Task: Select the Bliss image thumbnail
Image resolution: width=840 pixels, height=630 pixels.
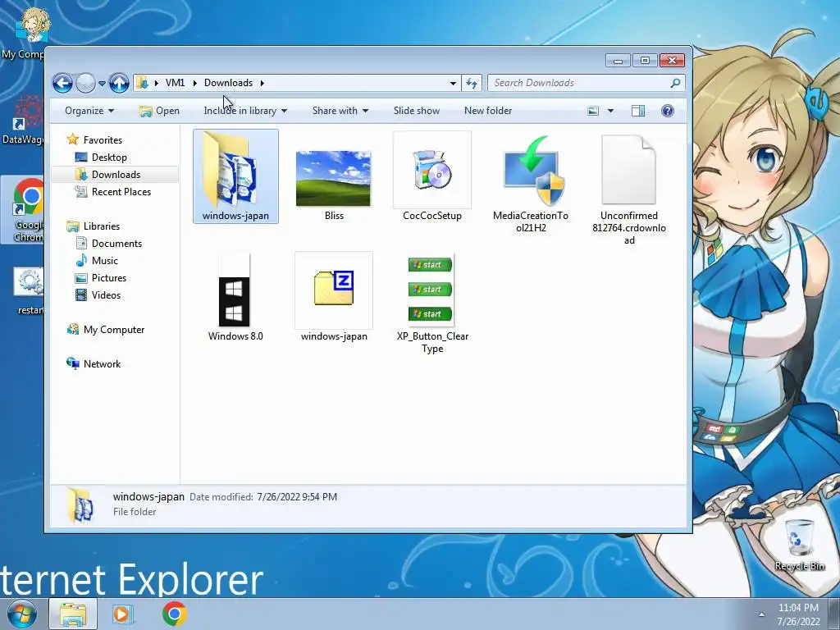Action: tap(333, 178)
